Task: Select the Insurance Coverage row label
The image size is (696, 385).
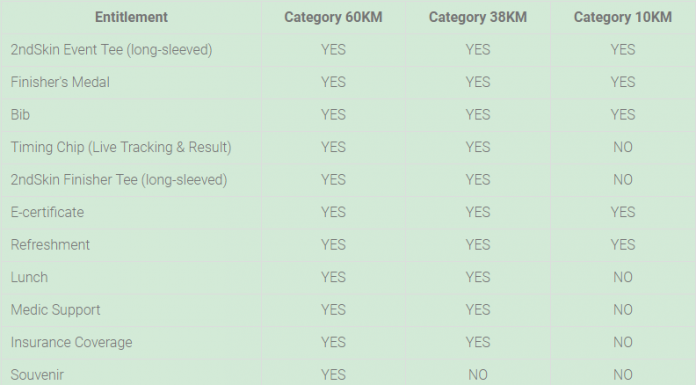Action: (71, 342)
